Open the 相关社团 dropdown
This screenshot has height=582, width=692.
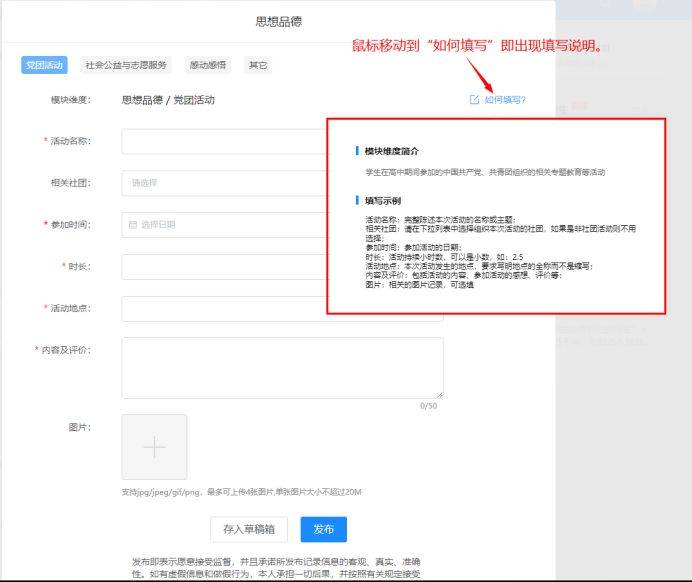pyautogui.click(x=224, y=183)
